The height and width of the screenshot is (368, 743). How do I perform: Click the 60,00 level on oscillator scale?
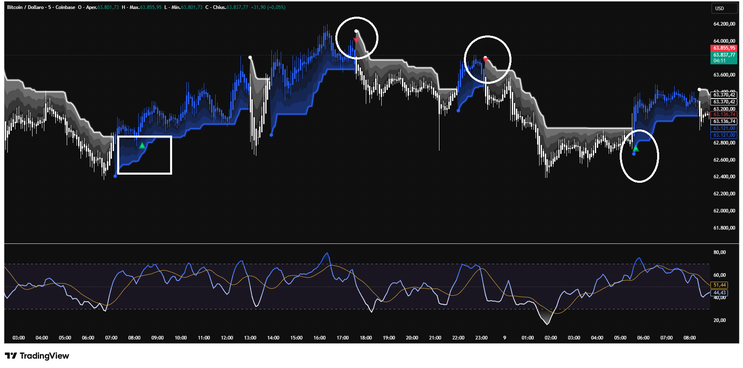point(720,275)
